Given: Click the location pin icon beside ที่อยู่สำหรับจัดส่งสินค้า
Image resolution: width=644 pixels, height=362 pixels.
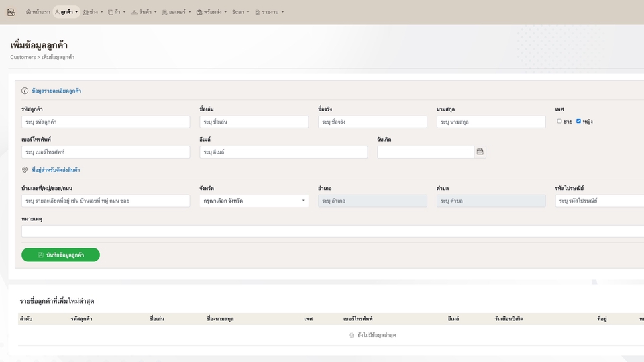Looking at the screenshot, I should pyautogui.click(x=25, y=171).
